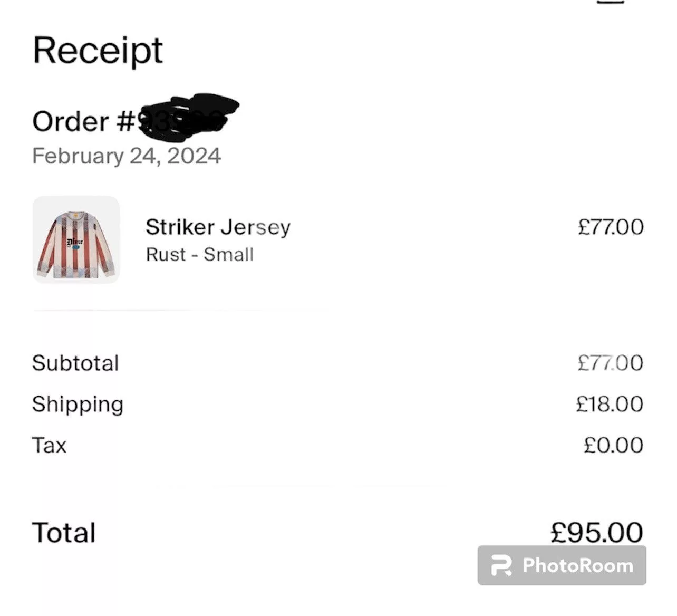Select the Total label
Viewport: 677px width, 616px height.
point(64,533)
